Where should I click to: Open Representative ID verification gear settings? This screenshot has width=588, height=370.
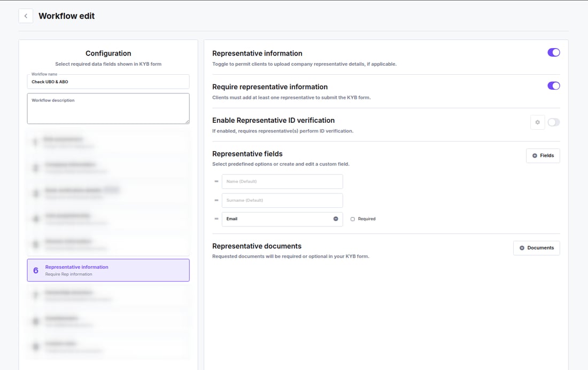[x=537, y=122]
